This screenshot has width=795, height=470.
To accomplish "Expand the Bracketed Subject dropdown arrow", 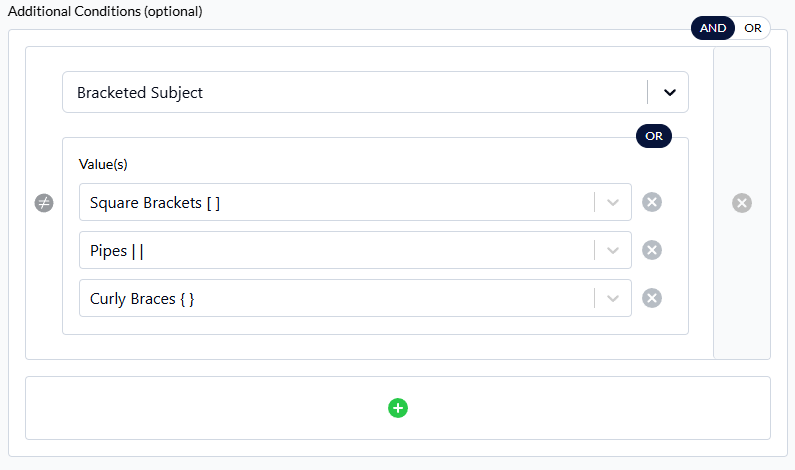I will point(670,92).
